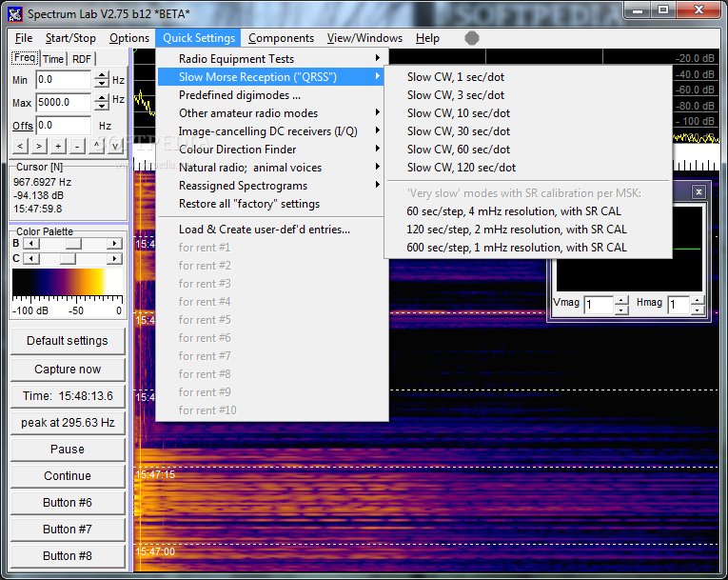Close the small Vmag/Hmag scope window

698,192
